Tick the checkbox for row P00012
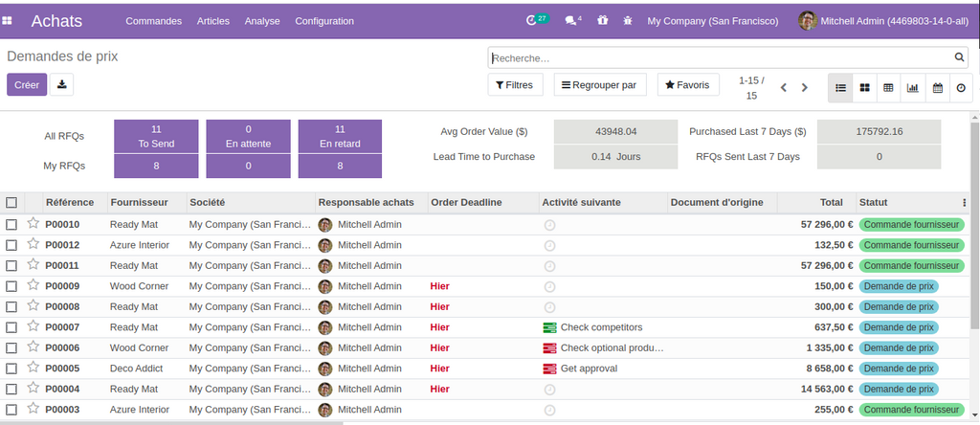Viewport: 980px width, 425px height. coord(11,245)
